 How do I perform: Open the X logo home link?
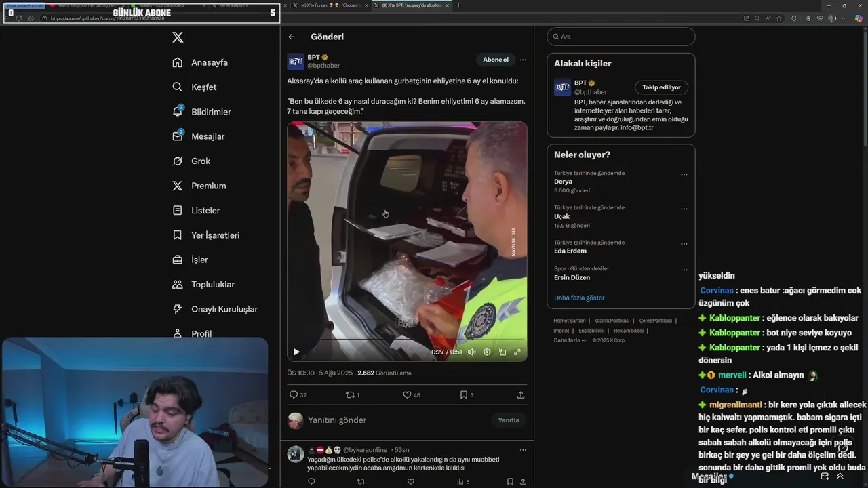[178, 37]
